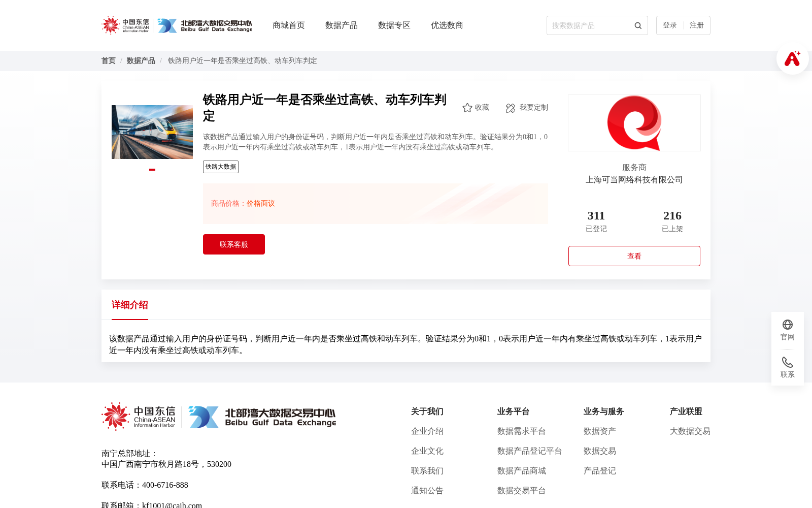This screenshot has width=812, height=508.
Task: Open footer link 数据交易平台
Action: click(x=522, y=491)
